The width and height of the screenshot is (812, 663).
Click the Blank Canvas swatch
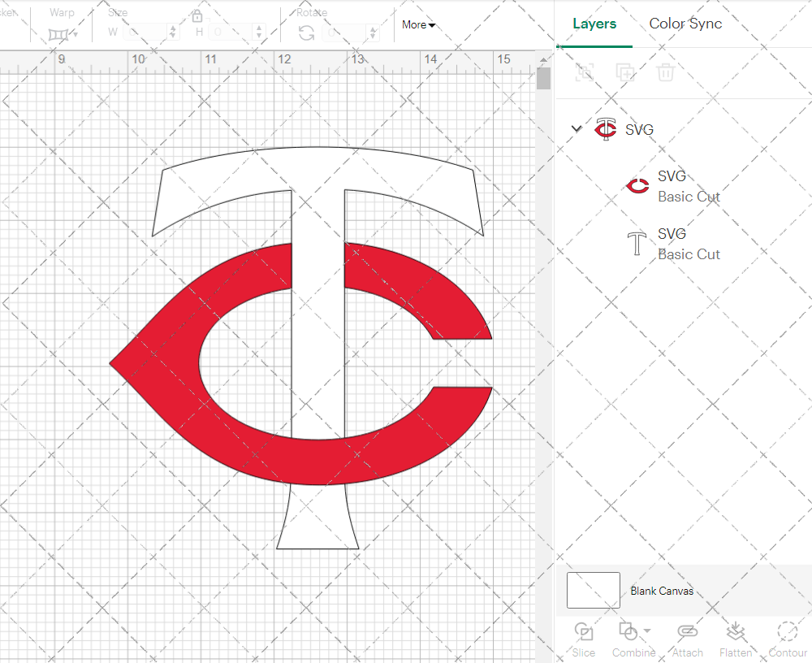[594, 591]
